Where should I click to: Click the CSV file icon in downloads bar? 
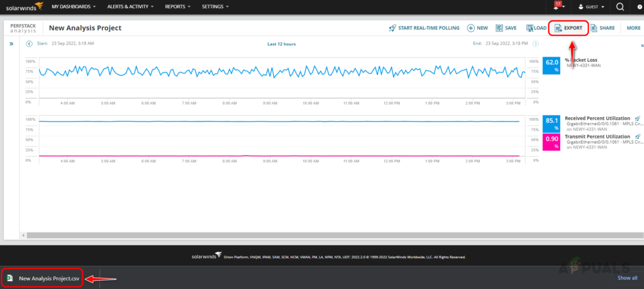[x=9, y=278]
